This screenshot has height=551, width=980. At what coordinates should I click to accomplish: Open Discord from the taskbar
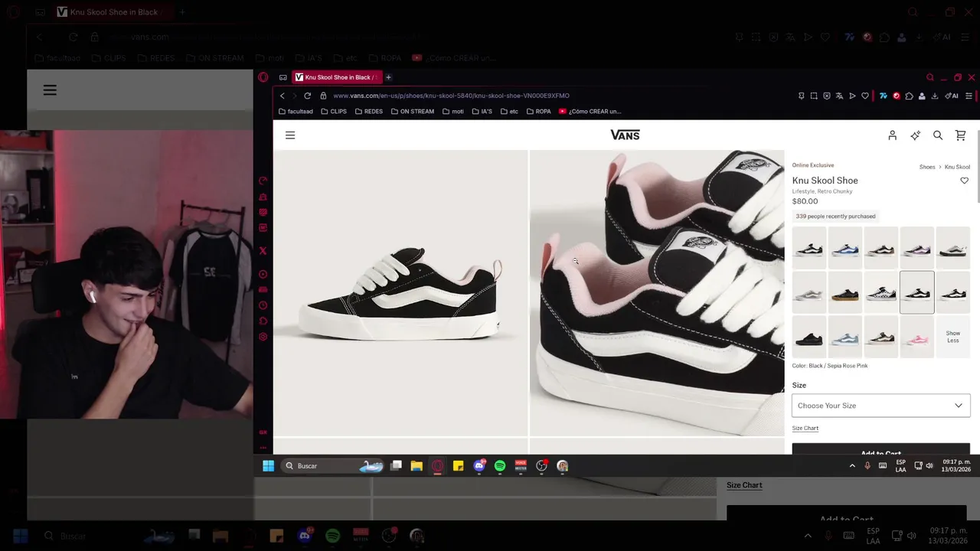tap(479, 465)
